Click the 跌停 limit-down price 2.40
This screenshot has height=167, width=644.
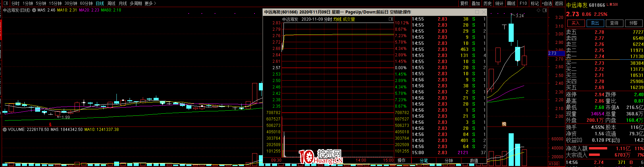click(639, 95)
